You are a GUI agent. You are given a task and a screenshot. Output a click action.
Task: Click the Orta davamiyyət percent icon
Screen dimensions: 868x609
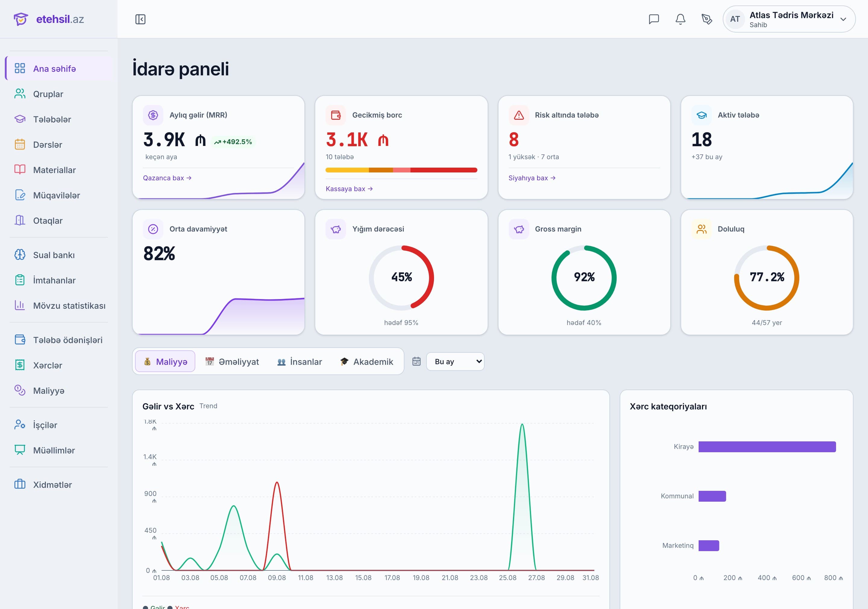(x=153, y=229)
